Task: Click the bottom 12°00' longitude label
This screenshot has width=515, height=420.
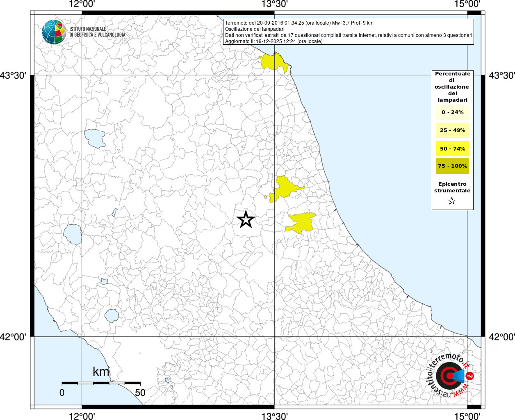Action: (82, 416)
